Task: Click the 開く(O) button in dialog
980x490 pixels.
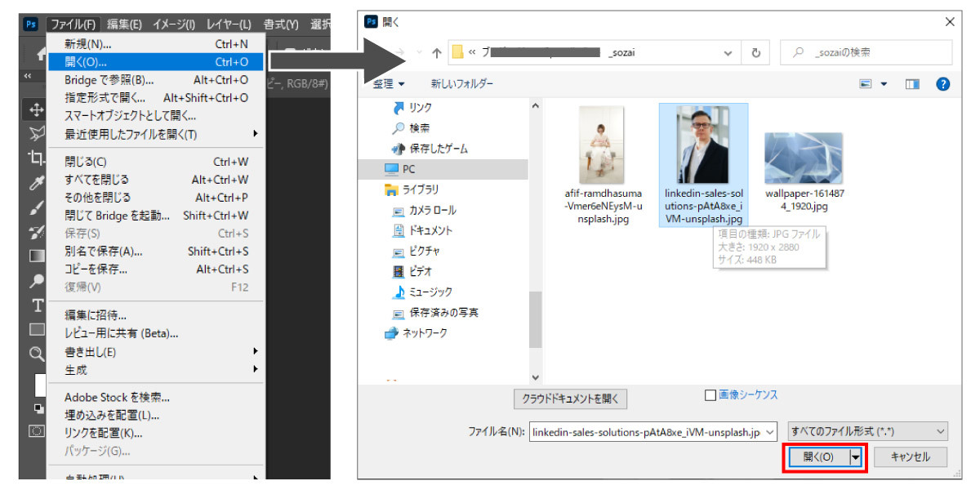Action: tap(818, 457)
